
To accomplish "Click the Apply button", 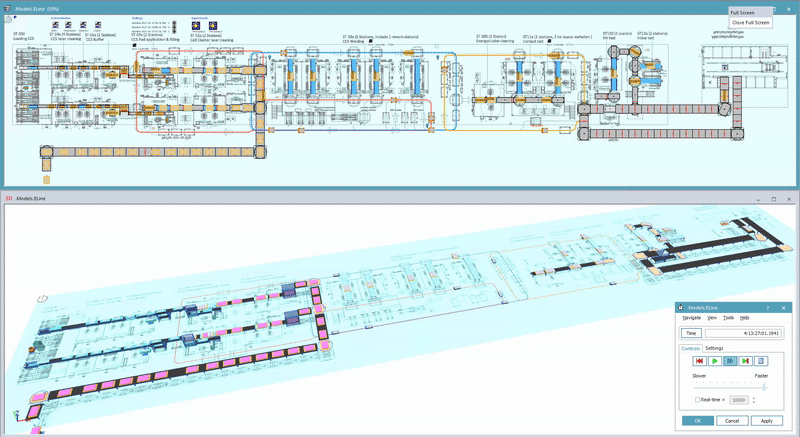I will (765, 421).
